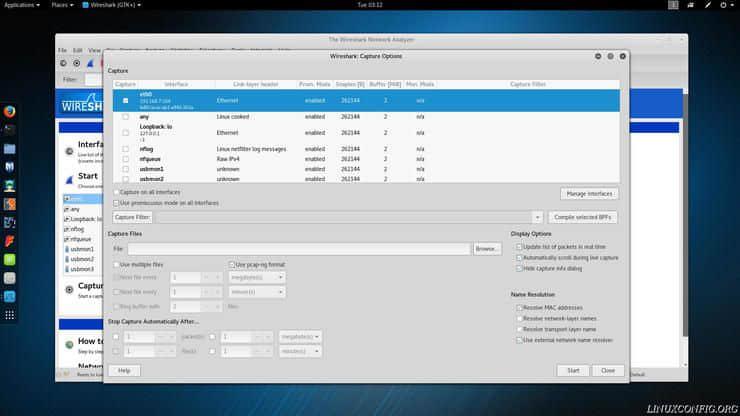Enable Capture on all interfaces
This screenshot has width=740, height=416.
click(x=116, y=192)
